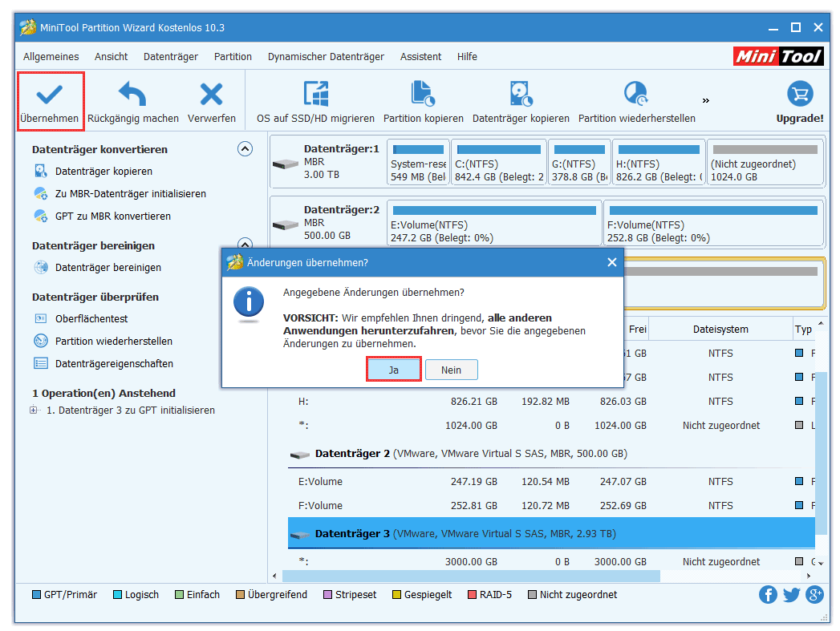The image size is (840, 631).
Task: Select the H: partition list row
Action: pyautogui.click(x=551, y=402)
